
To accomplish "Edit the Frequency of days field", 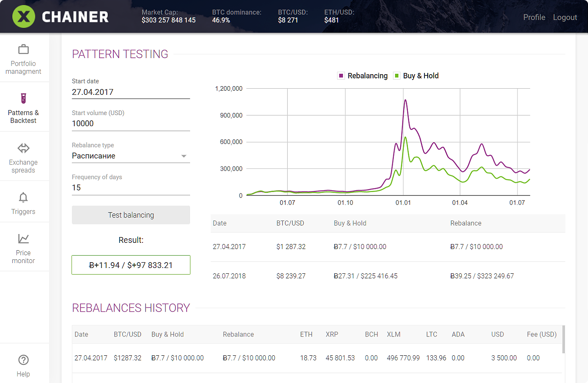I will pyautogui.click(x=131, y=188).
